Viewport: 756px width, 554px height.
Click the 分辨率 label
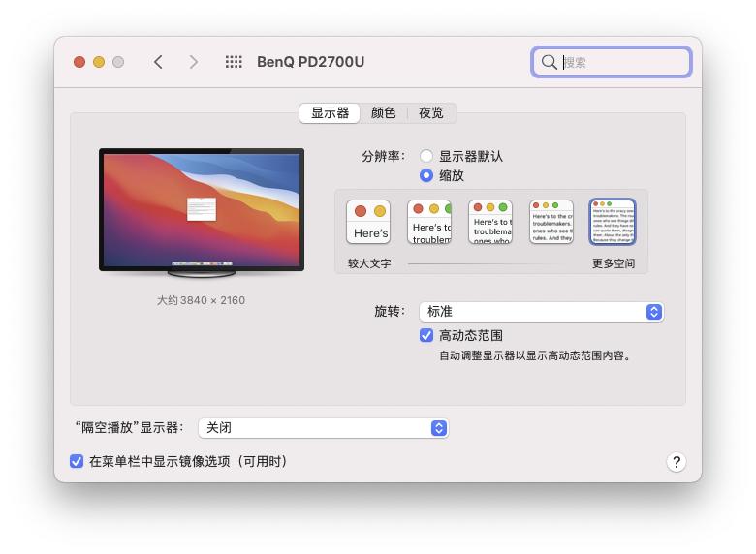pyautogui.click(x=383, y=156)
